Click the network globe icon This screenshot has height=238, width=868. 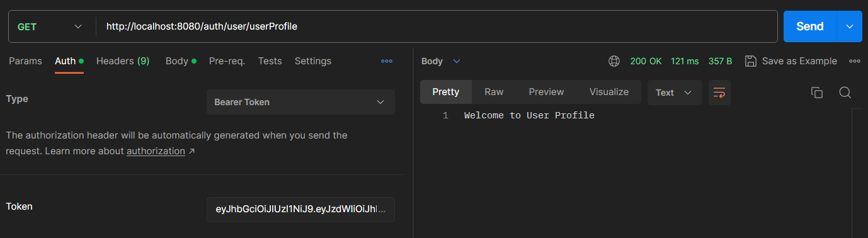pos(614,61)
